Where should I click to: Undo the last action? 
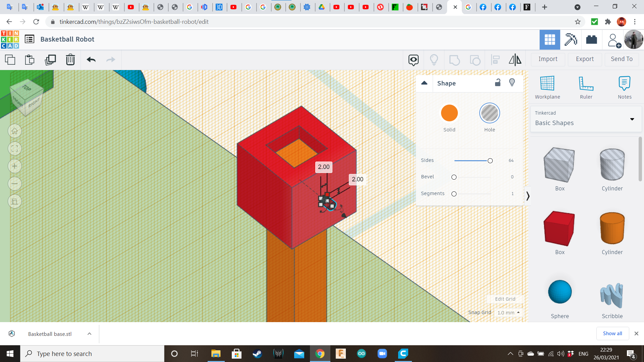[x=91, y=60]
